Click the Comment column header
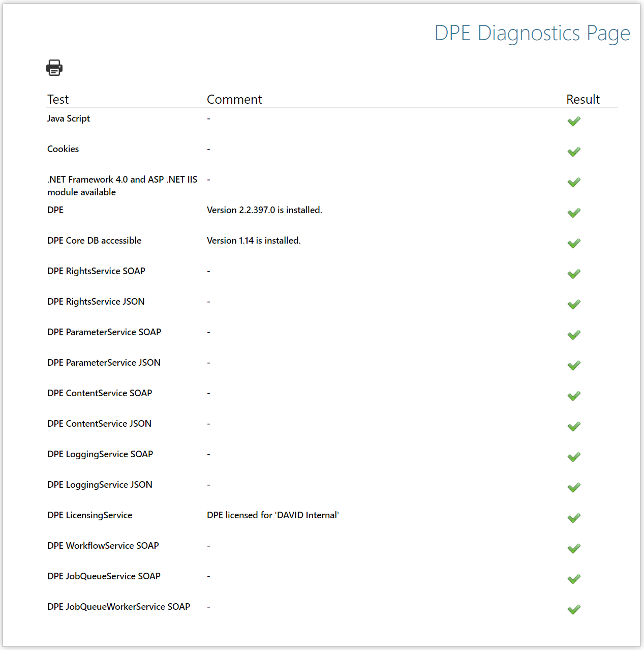Image resolution: width=644 pixels, height=650 pixels. tap(234, 99)
